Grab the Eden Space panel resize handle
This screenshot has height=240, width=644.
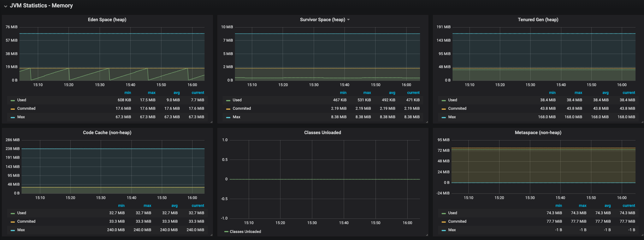click(x=211, y=122)
